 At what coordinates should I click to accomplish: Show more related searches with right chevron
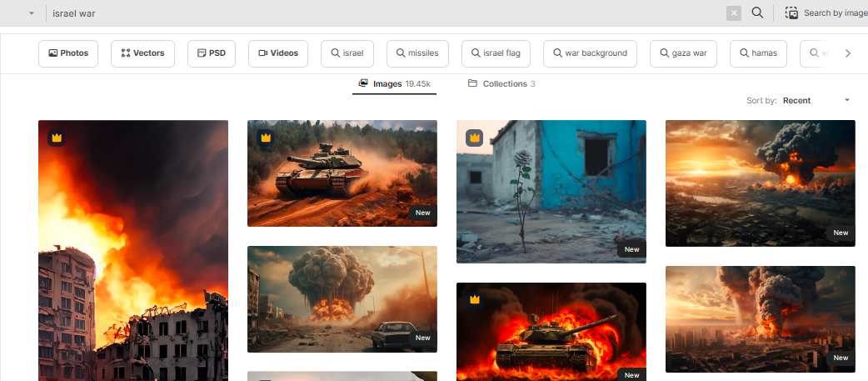click(x=847, y=53)
